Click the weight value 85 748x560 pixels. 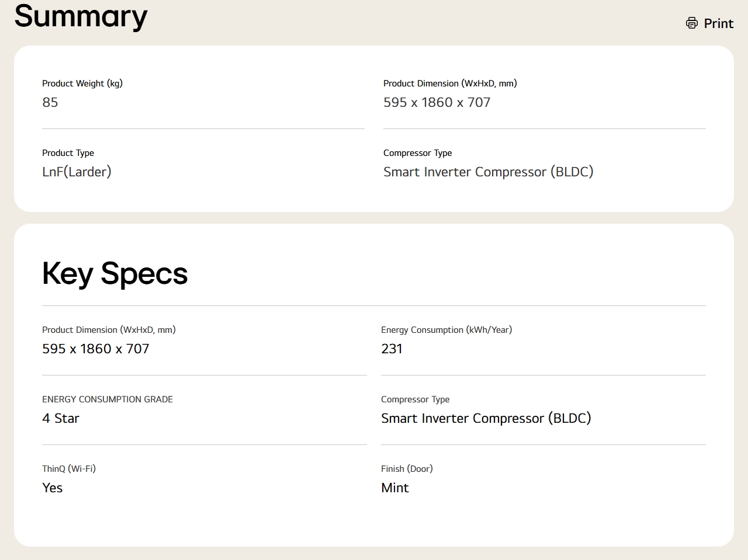[50, 103]
